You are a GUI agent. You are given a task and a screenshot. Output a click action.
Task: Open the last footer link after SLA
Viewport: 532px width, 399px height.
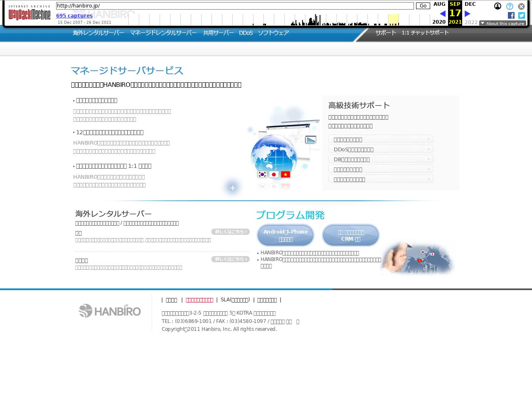pos(267,300)
